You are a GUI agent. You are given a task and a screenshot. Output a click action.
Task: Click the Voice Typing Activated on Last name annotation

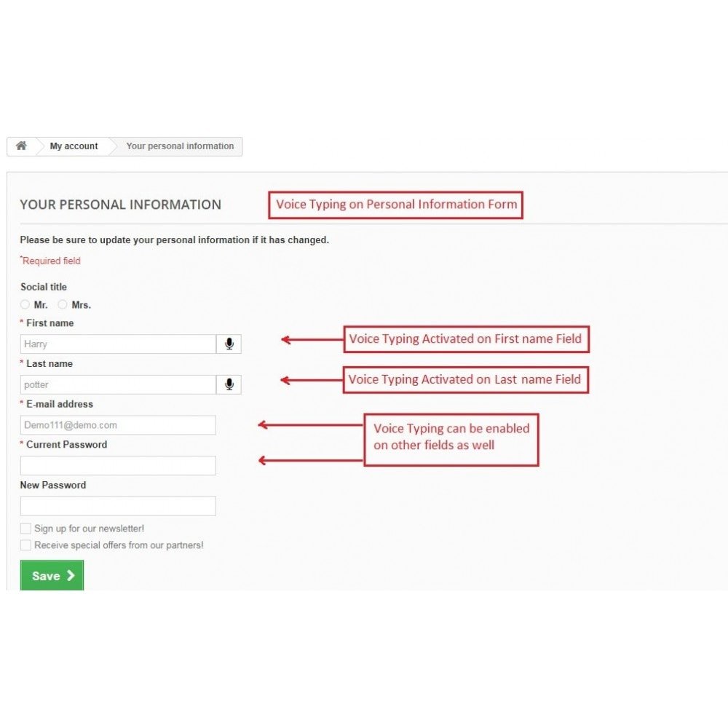(x=465, y=379)
